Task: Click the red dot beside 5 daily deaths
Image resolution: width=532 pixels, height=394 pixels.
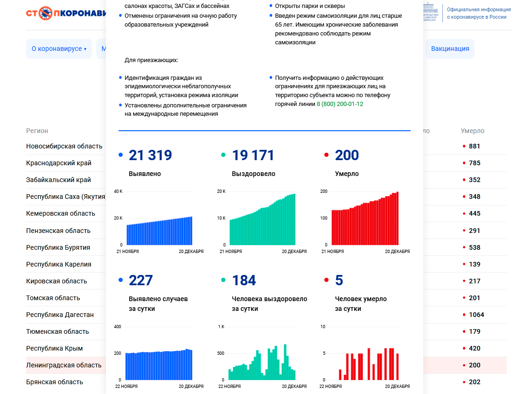Action: point(326,280)
